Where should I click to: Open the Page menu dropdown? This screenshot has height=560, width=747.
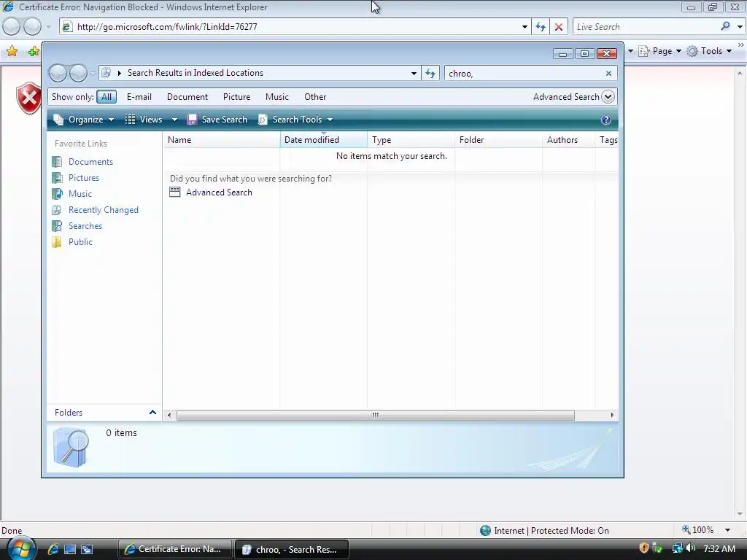(661, 51)
